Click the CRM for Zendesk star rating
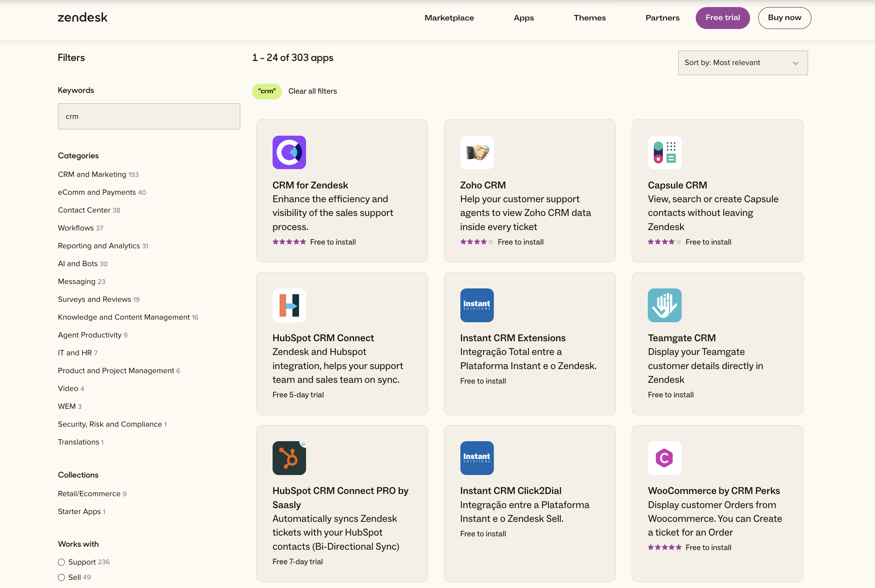875x588 pixels. [289, 242]
